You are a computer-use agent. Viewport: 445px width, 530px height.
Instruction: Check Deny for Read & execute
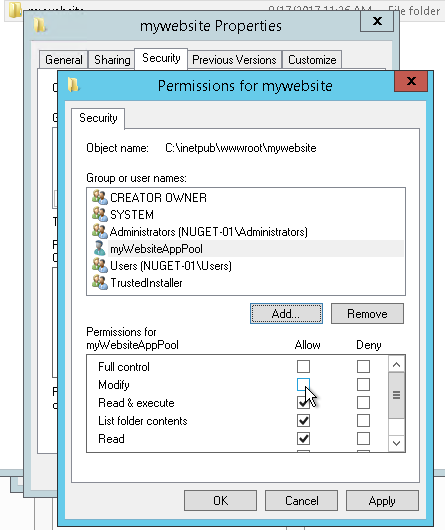tap(363, 403)
